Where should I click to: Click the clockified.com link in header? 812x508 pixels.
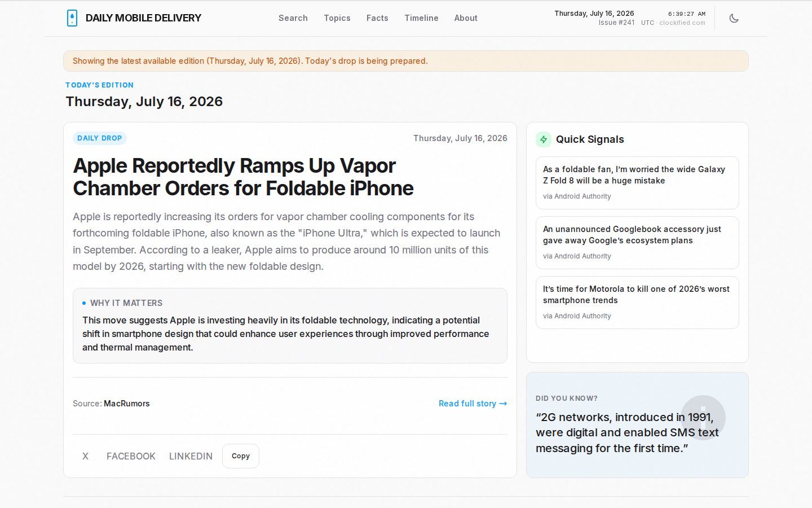[682, 23]
